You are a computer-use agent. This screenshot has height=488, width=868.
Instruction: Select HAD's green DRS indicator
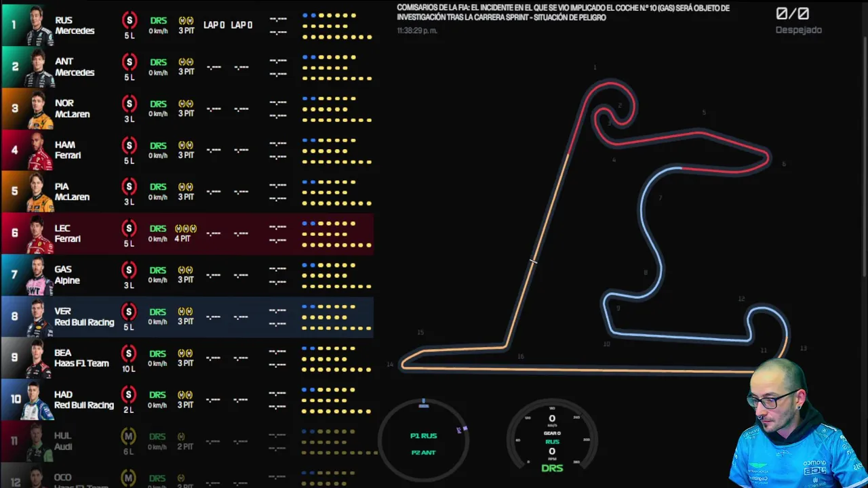click(x=158, y=395)
